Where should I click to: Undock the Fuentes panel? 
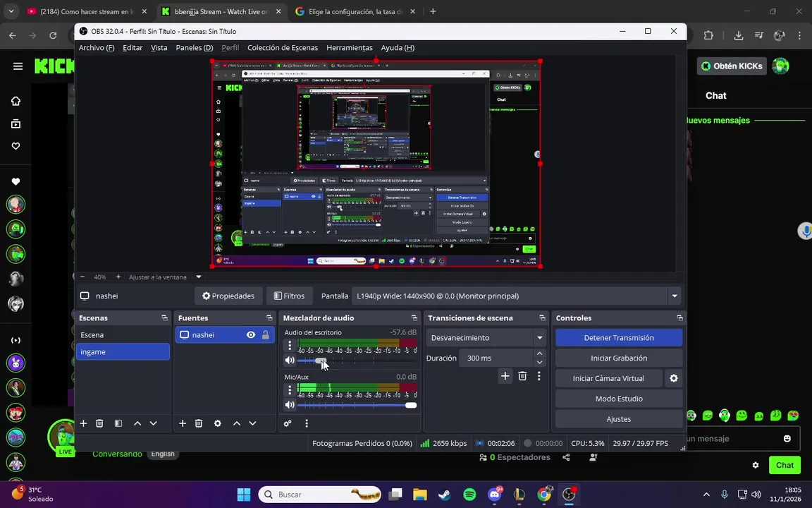click(x=269, y=317)
